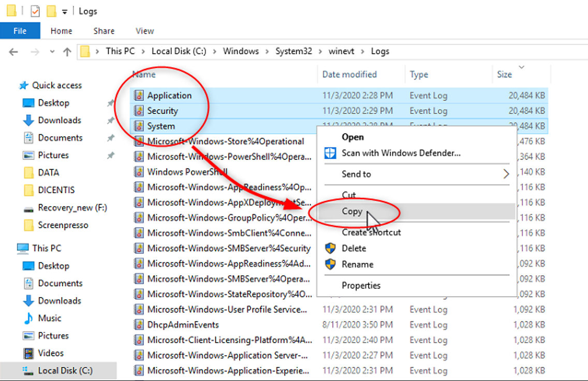The width and height of the screenshot is (588, 381).
Task: Open the Recovery_new (F:) drive
Action: (72, 208)
